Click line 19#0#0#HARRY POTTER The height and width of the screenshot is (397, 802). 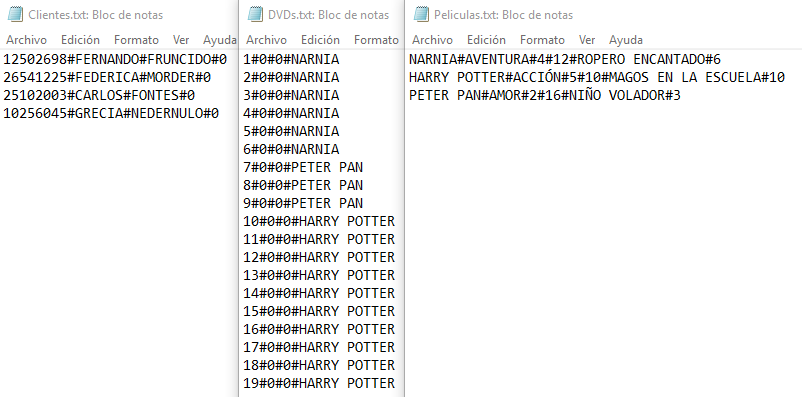[x=319, y=383]
